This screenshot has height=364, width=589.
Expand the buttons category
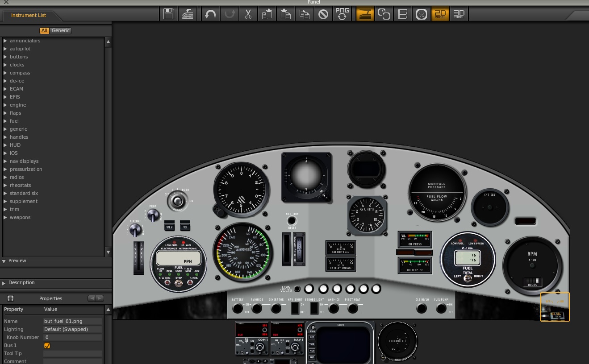[x=5, y=57]
